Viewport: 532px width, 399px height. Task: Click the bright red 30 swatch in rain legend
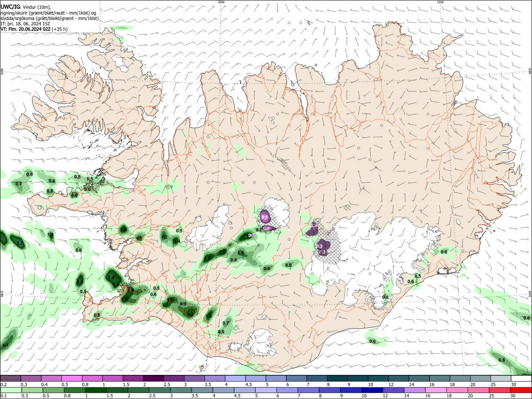coord(521,390)
